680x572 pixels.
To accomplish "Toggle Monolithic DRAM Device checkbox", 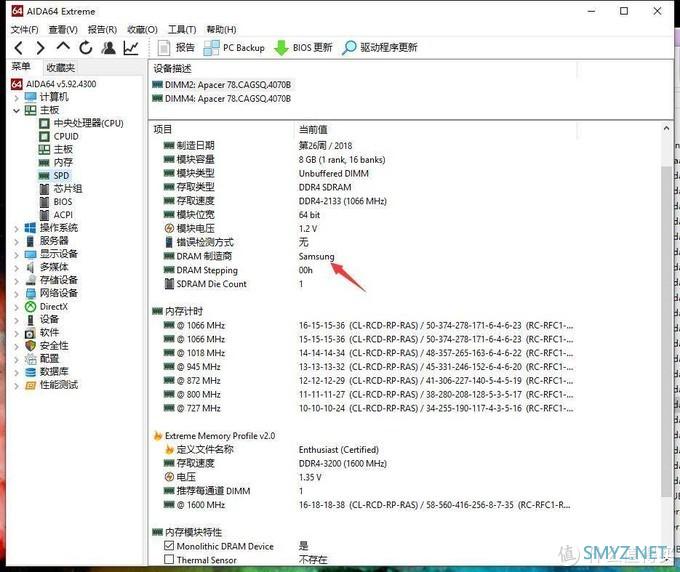I will (169, 546).
